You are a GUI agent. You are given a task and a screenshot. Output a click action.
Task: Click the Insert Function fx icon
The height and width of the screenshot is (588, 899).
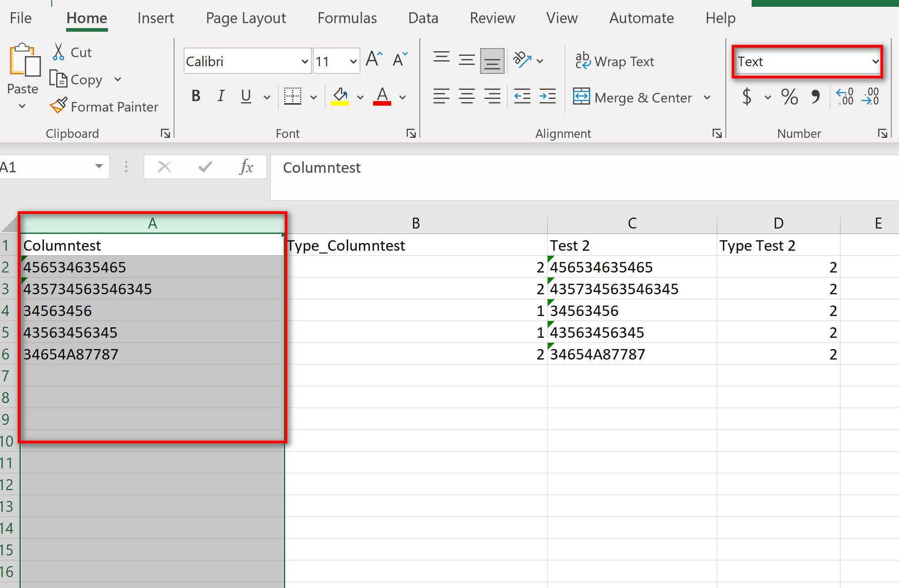click(246, 167)
